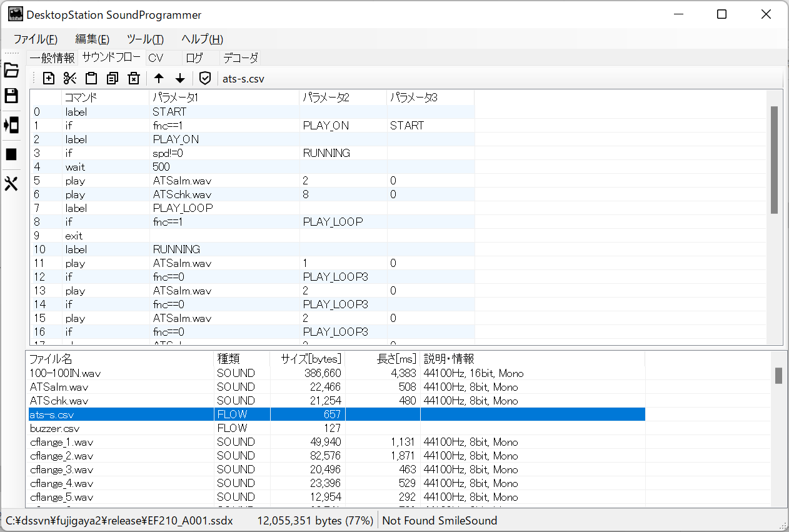Click the add new row icon
The image size is (789, 532).
coord(49,78)
